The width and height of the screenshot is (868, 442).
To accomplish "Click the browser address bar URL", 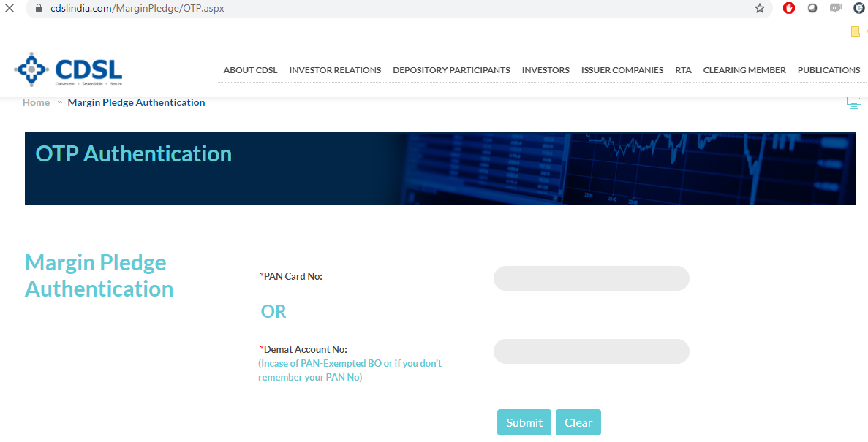I will (x=137, y=8).
